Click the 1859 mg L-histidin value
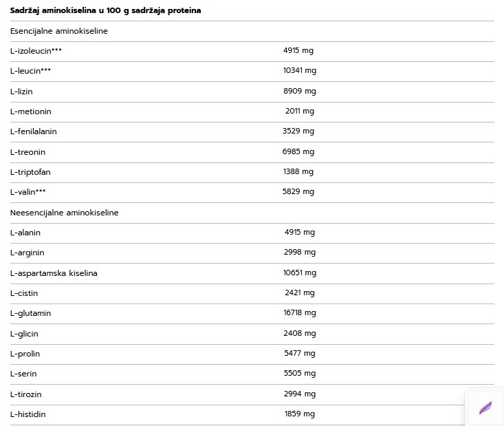Viewport: 504px width, 426px height. pos(299,414)
